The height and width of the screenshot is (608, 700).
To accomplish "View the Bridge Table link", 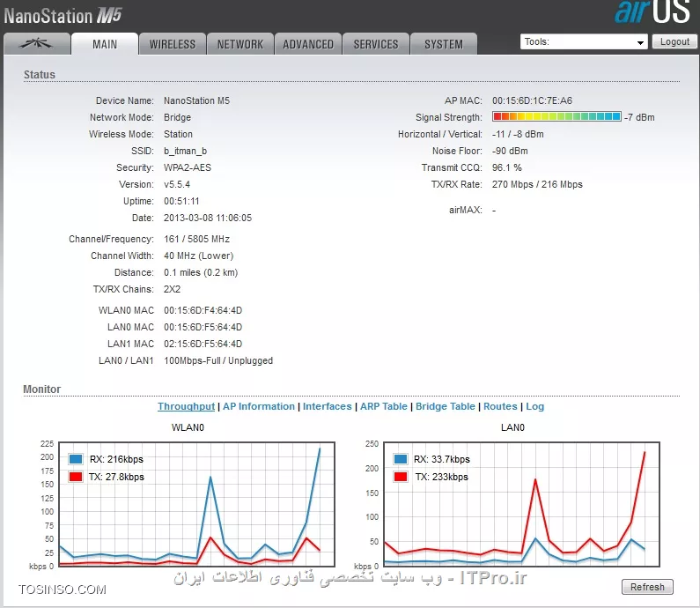I will (445, 406).
